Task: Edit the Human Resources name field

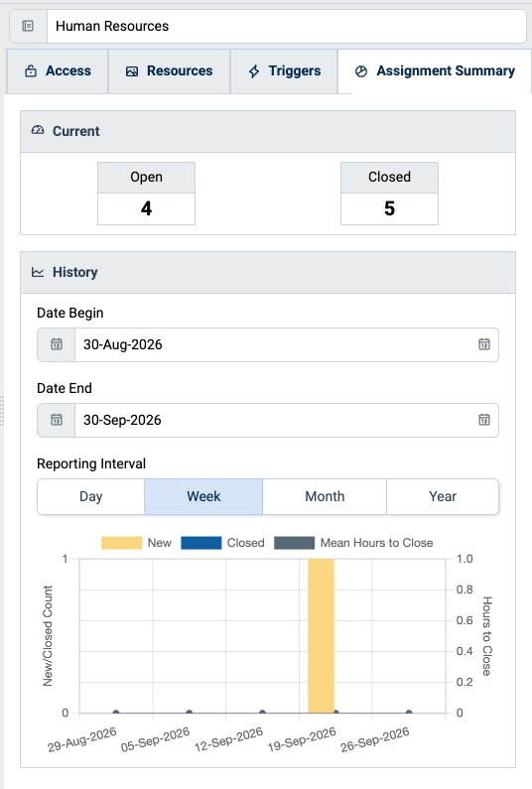Action: point(287,26)
